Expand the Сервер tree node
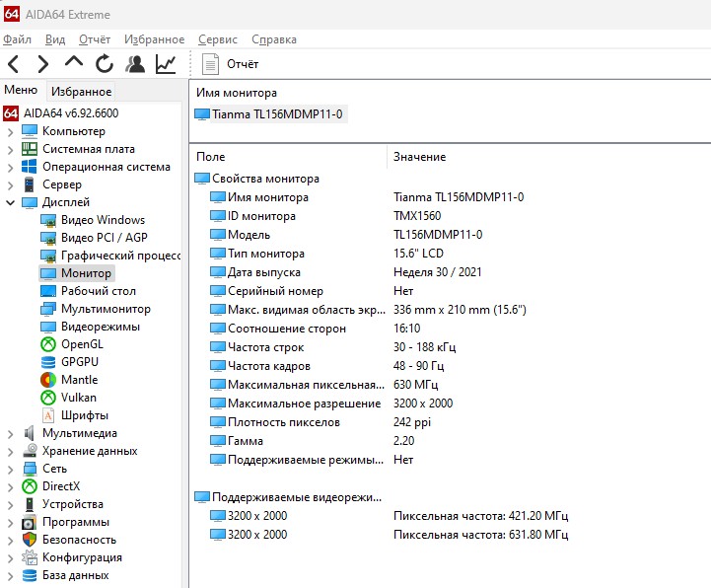This screenshot has width=711, height=588. (x=11, y=185)
